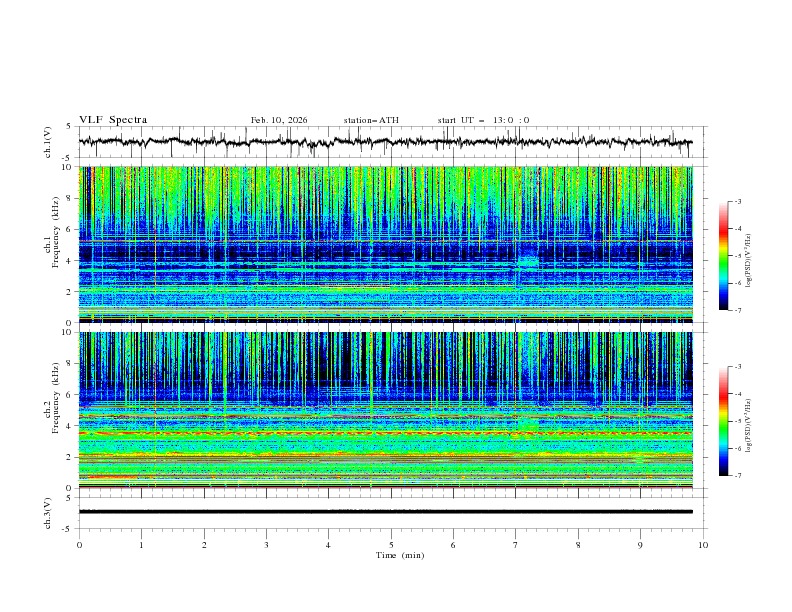Click the ch.2 spectrogram "8" kHz tick label
Screen dimensions: 792x612
(x=71, y=364)
